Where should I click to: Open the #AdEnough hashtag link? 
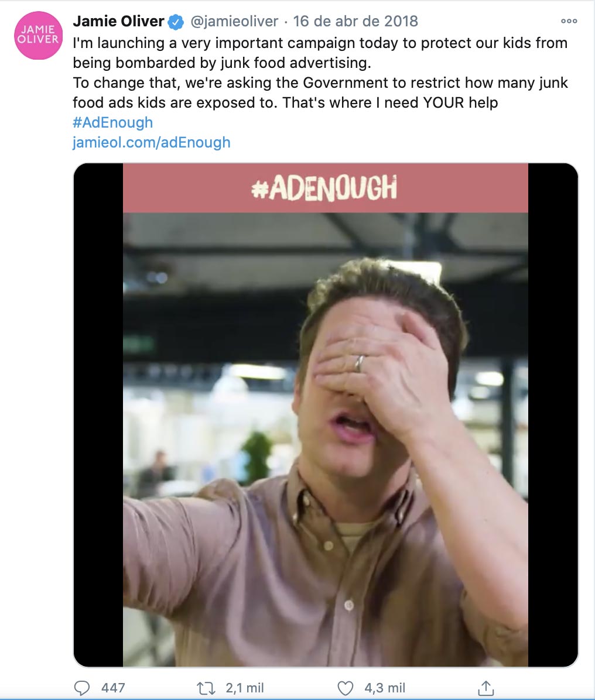click(112, 122)
